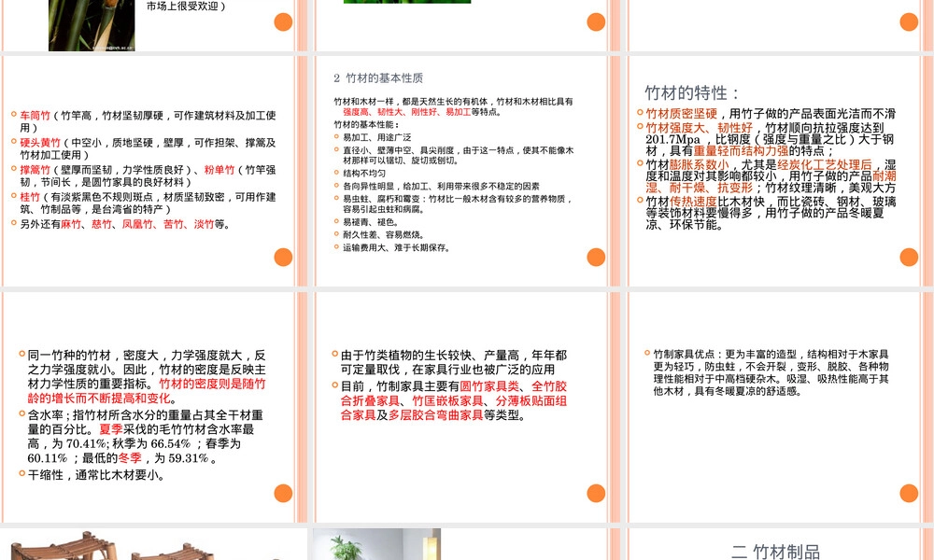The height and width of the screenshot is (560, 934).
Task: Click the 车筒竹 bullet line
Action: tap(148, 121)
